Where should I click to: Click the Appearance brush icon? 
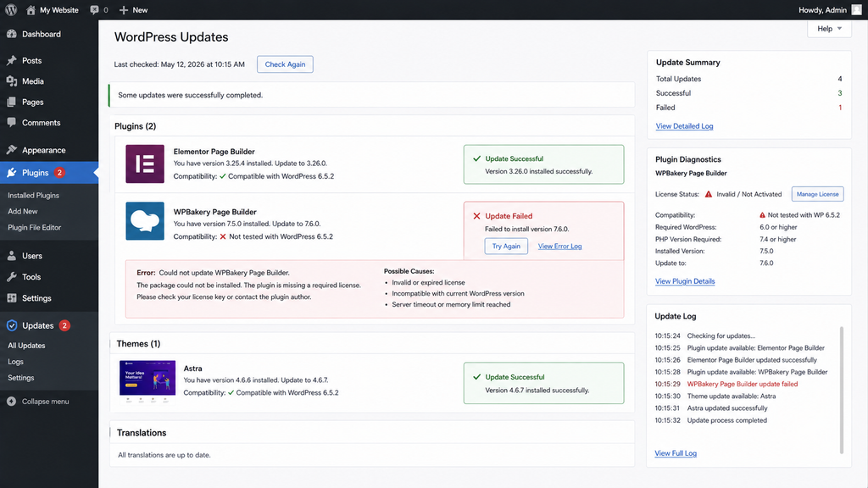point(12,150)
